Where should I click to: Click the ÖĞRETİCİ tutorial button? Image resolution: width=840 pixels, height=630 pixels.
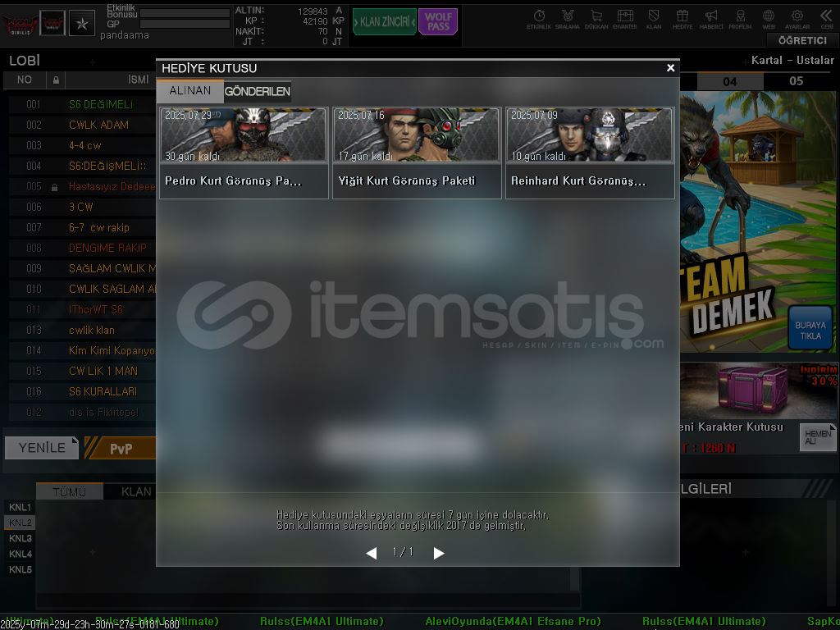pyautogui.click(x=802, y=41)
